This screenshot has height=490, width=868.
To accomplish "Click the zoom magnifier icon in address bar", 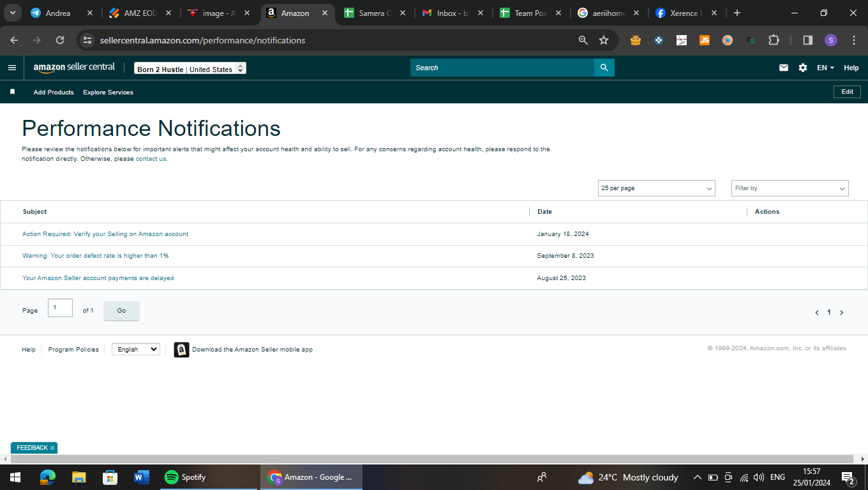I will click(x=583, y=40).
